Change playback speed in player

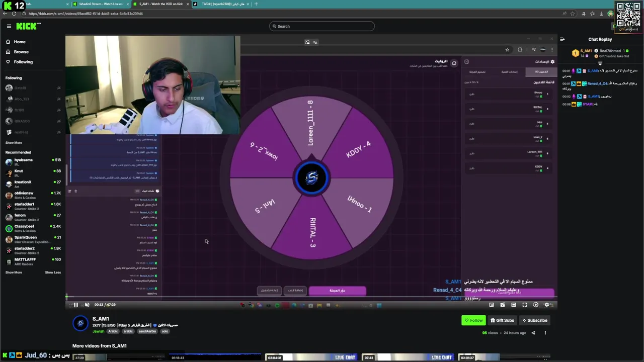click(x=536, y=305)
